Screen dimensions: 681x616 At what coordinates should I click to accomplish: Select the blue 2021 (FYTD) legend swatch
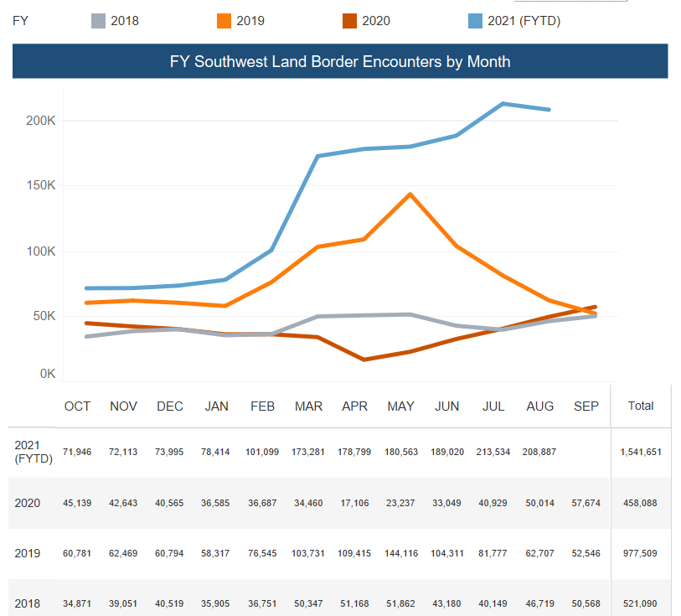click(475, 21)
